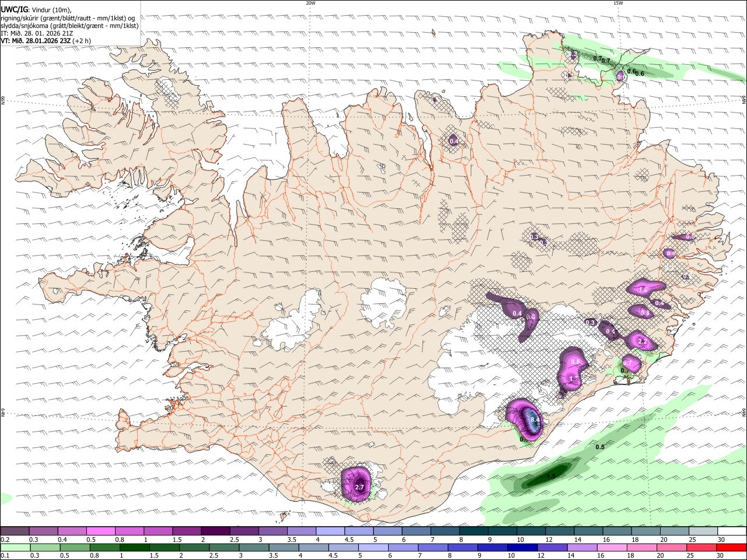Viewport: 747px width, 560px height.
Task: Select the IT initial time line 21Z
Action: tap(37, 33)
